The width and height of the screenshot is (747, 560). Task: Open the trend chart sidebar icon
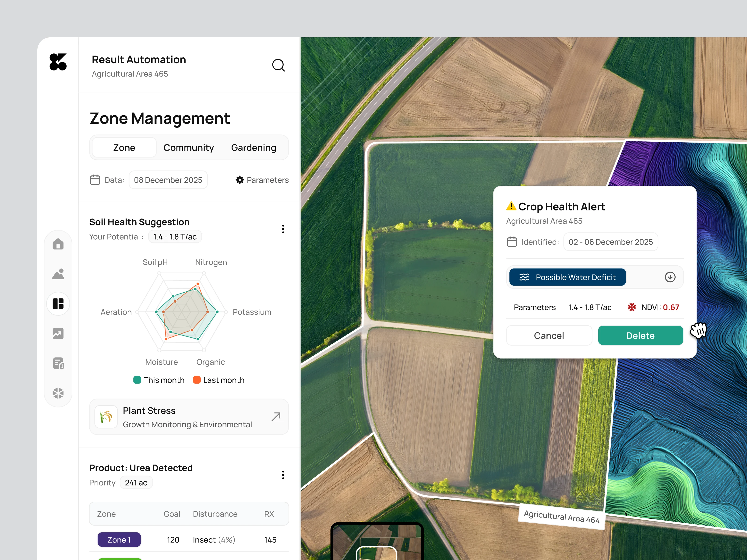pos(58,333)
